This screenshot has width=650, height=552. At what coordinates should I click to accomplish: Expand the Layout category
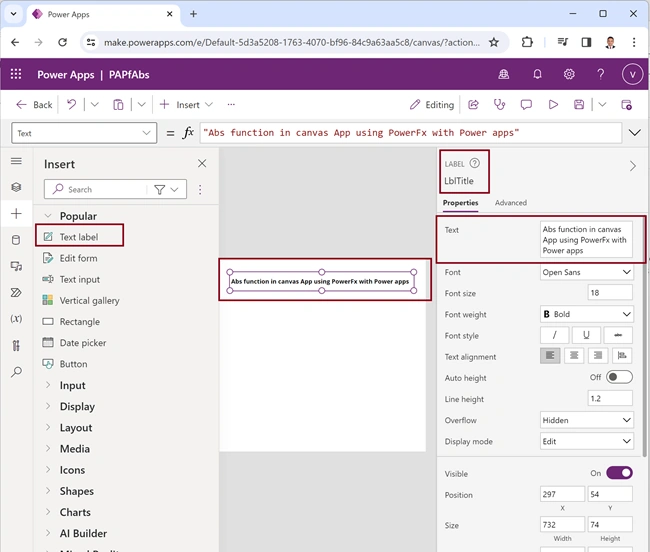click(48, 427)
